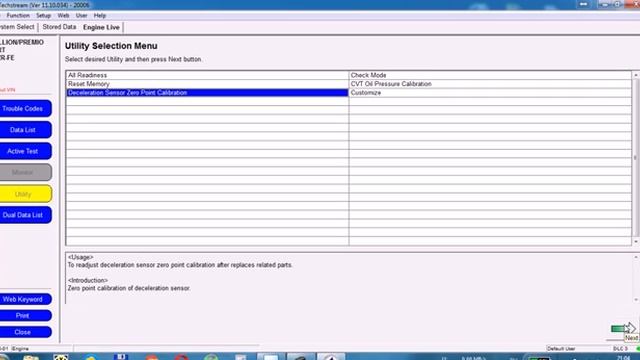Click the Utility Selection Menu heading
The height and width of the screenshot is (360, 640).
click(x=111, y=46)
